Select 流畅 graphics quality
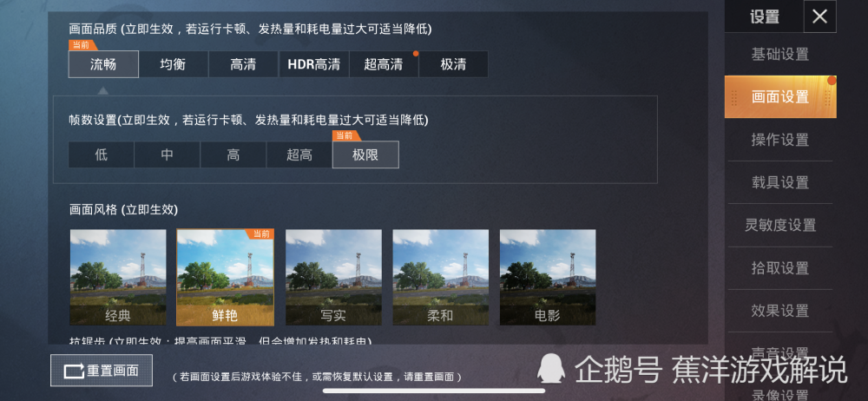This screenshot has height=401, width=868. (x=103, y=64)
